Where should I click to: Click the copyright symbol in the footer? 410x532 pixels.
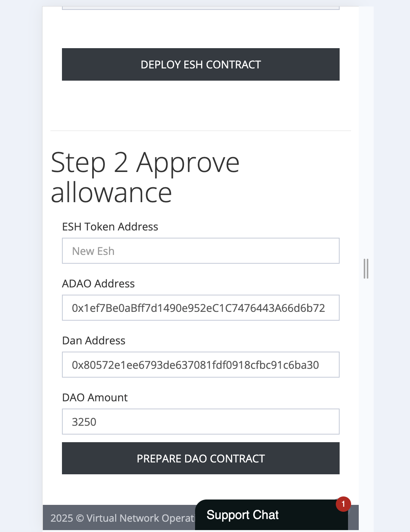tap(80, 518)
